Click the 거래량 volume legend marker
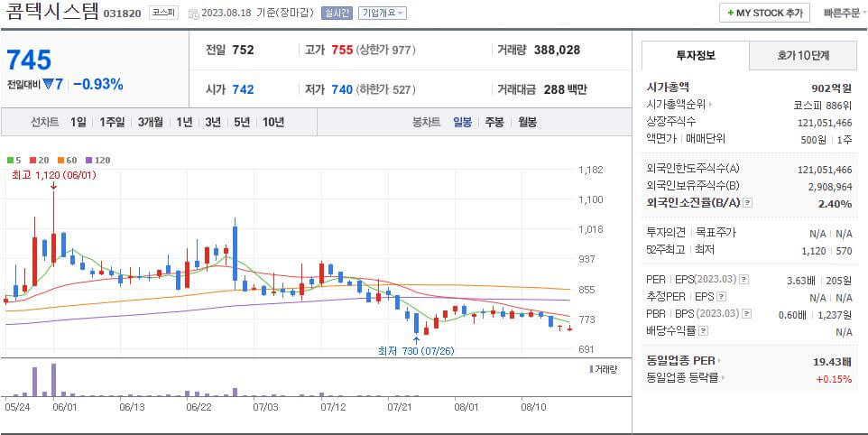868x435 pixels. pyautogui.click(x=591, y=369)
